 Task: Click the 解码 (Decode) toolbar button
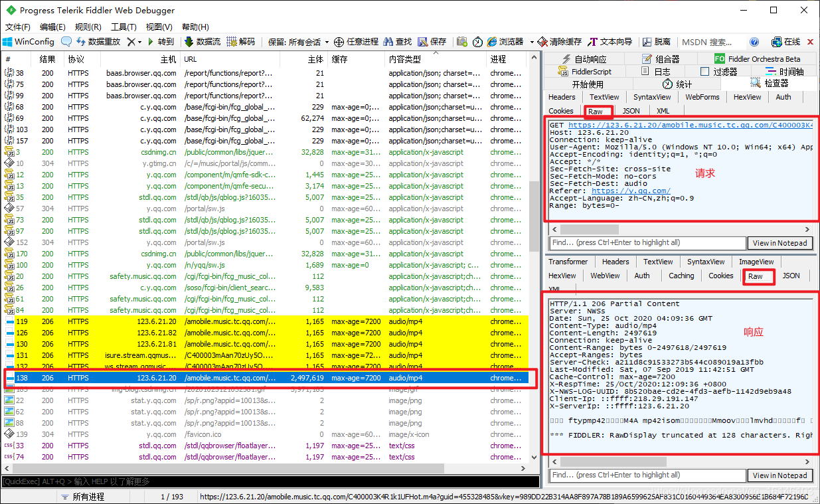click(240, 41)
